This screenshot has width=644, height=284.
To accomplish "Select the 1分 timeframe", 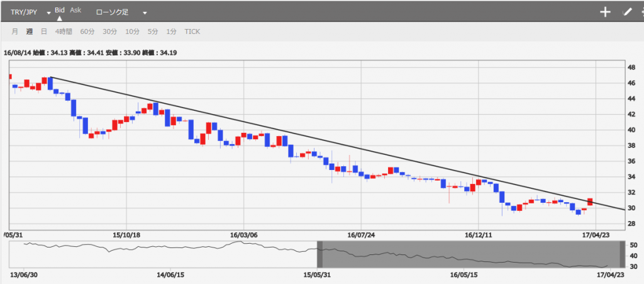I will pos(172,31).
